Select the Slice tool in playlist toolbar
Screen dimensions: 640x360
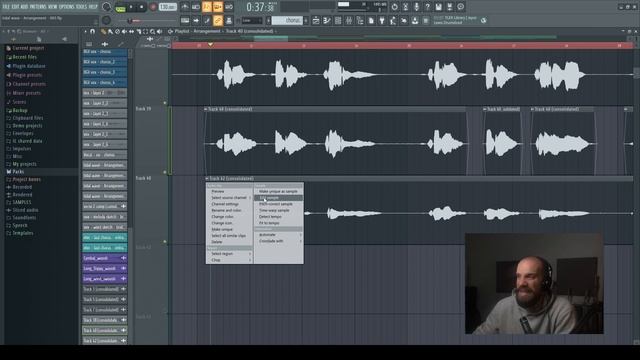(138, 31)
